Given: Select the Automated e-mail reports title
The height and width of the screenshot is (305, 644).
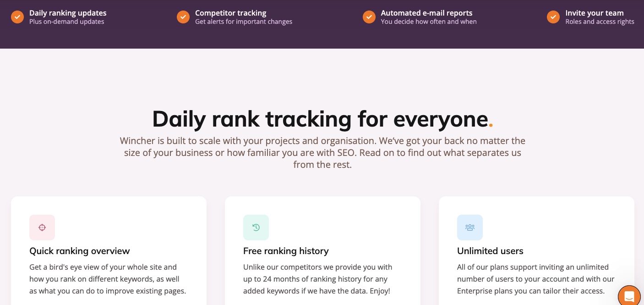Looking at the screenshot, I should pyautogui.click(x=426, y=13).
